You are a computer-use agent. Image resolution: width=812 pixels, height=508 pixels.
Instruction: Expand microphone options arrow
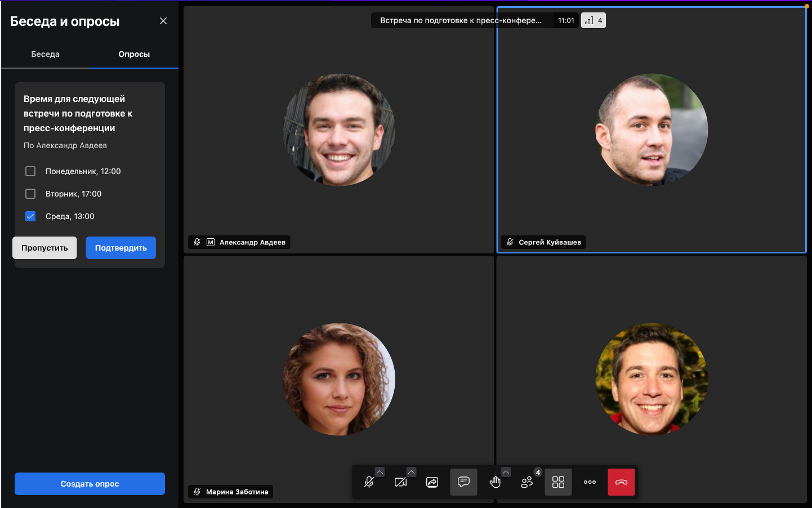[x=380, y=473]
